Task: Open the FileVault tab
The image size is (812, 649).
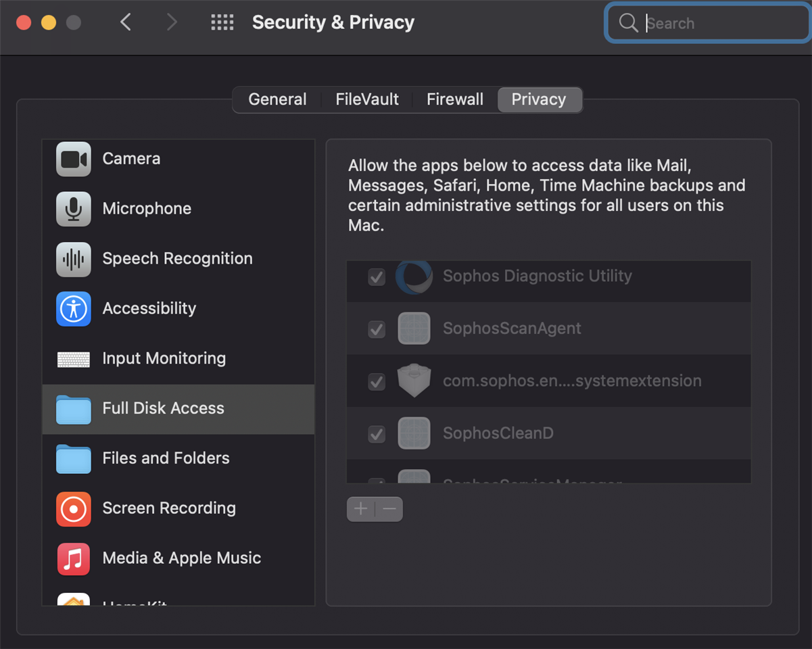Action: click(367, 99)
